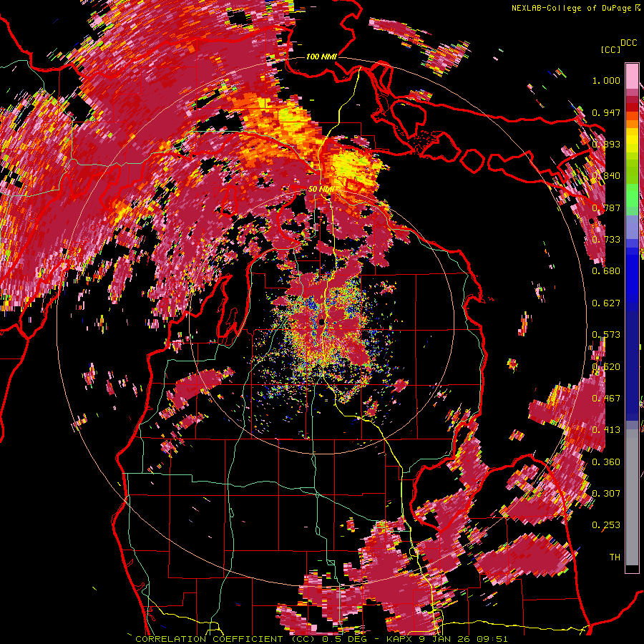Select the 0.573 scale value
644x644 pixels.
coord(606,335)
